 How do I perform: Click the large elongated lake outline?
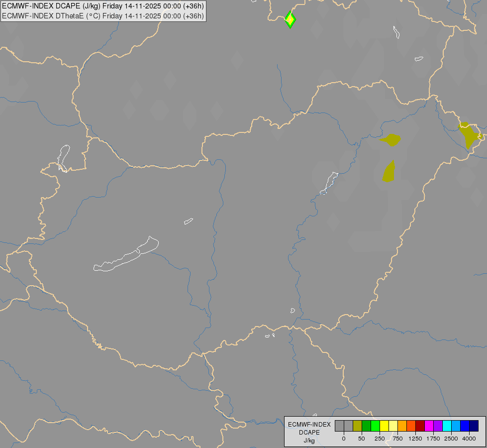(126, 254)
